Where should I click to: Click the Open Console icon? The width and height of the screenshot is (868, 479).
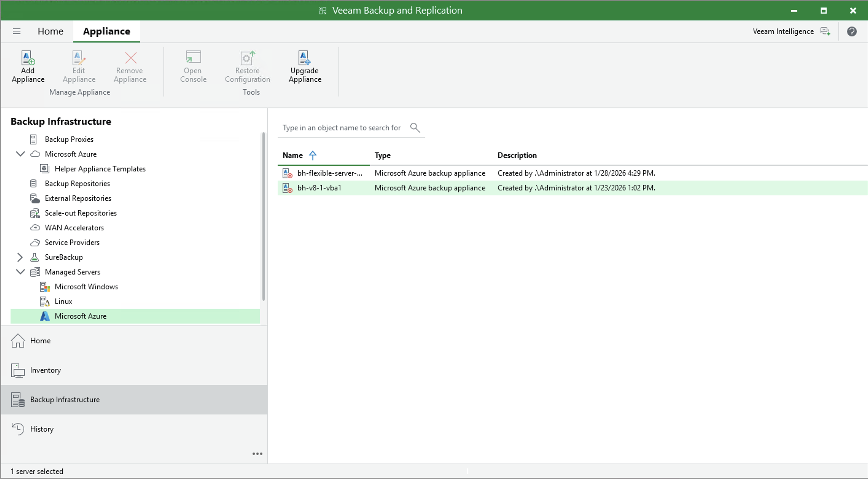click(x=193, y=57)
